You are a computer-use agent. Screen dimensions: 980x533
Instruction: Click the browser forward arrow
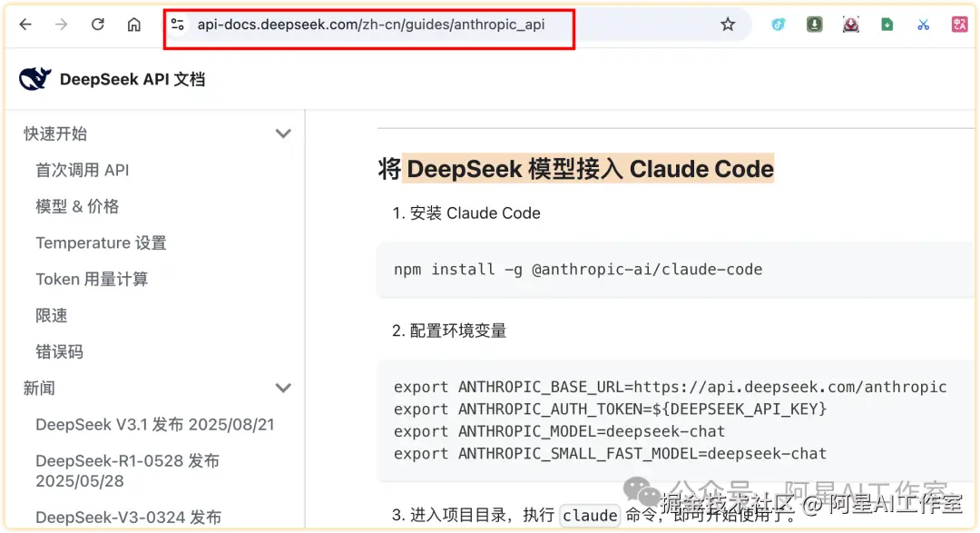62,25
